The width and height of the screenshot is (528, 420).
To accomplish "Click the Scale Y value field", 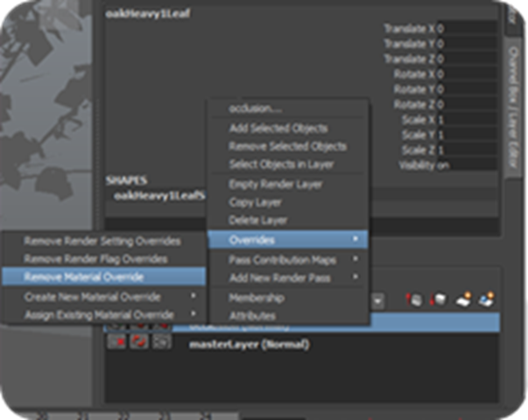I will 467,135.
